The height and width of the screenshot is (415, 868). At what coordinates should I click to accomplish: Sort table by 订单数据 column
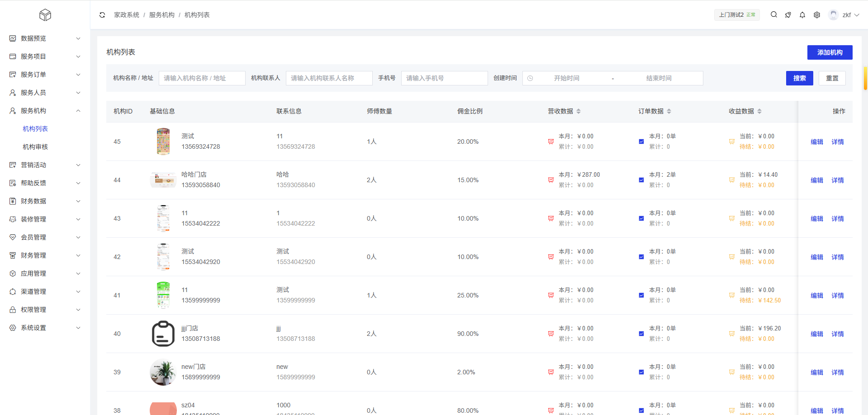669,111
